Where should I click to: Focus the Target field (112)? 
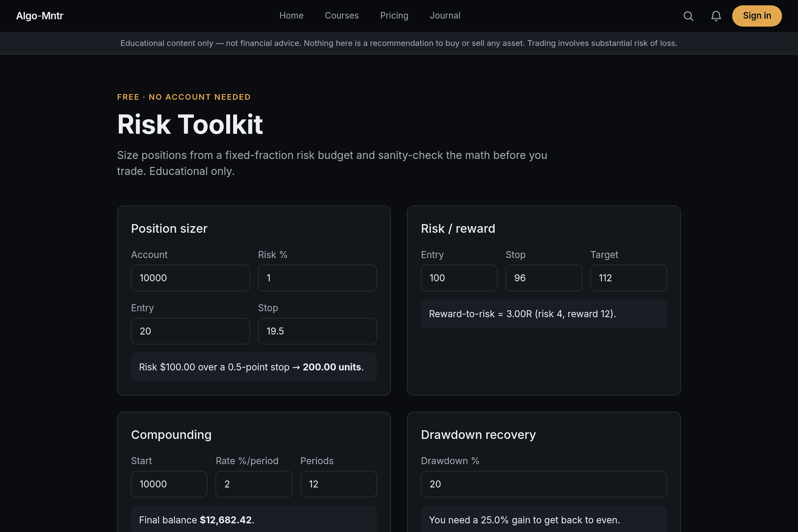pos(628,278)
